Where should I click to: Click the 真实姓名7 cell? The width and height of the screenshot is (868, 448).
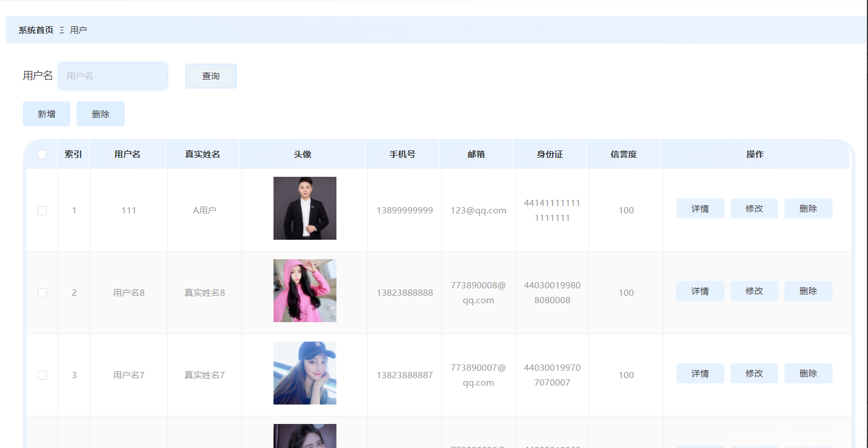[x=204, y=375]
